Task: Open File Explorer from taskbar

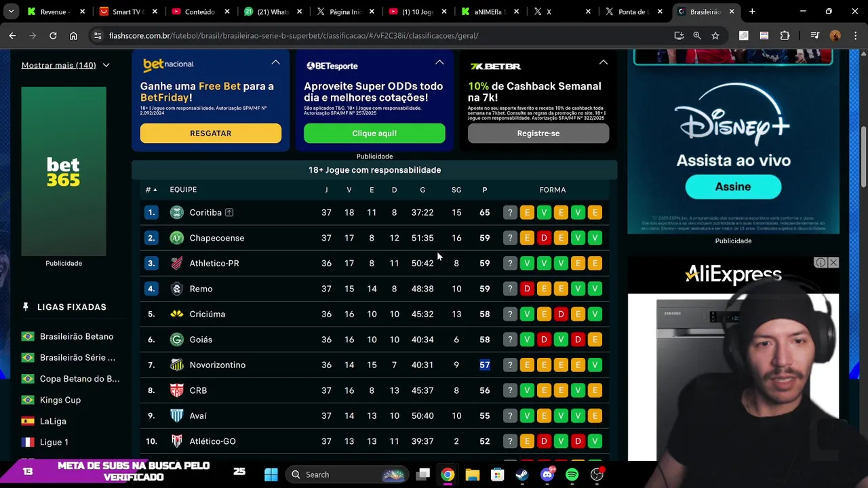Action: click(473, 474)
